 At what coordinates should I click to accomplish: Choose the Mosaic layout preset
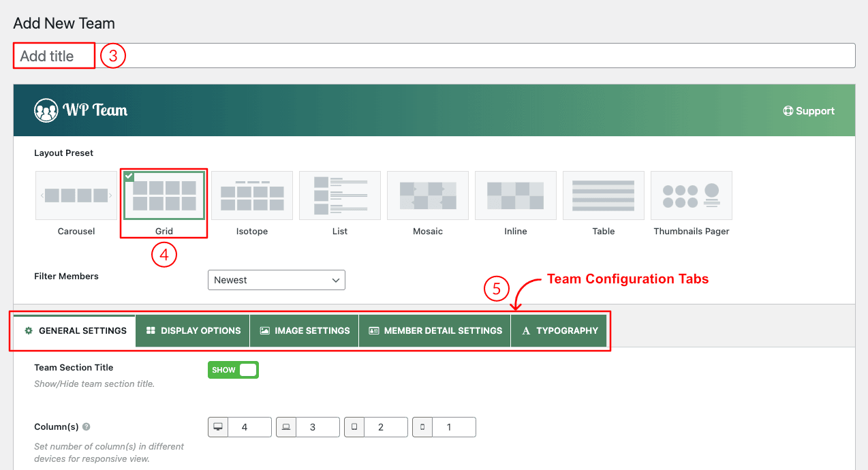coord(427,195)
